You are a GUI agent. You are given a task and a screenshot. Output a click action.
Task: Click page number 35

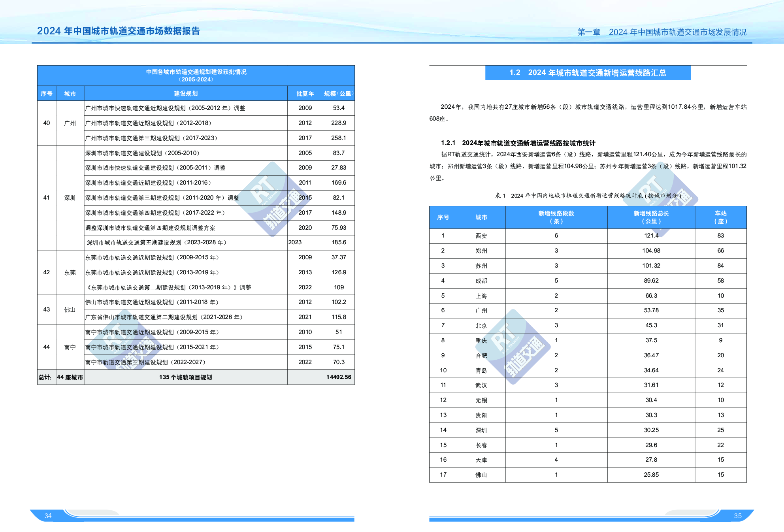737,515
